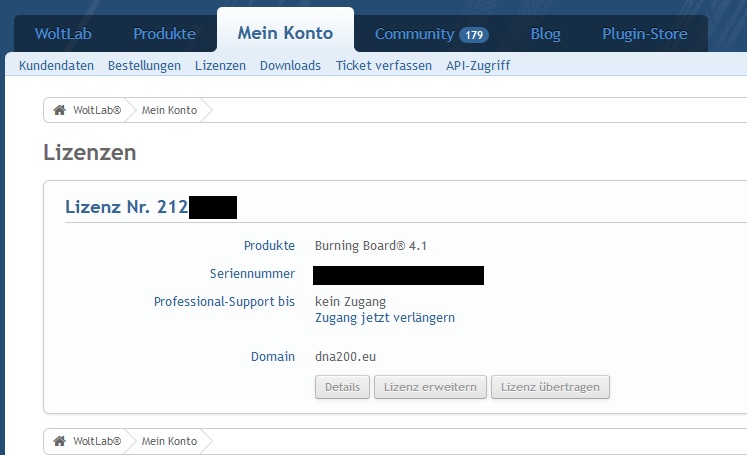Viewport: 747px width, 455px height.
Task: Open the WoltLab main tab
Action: [x=64, y=34]
